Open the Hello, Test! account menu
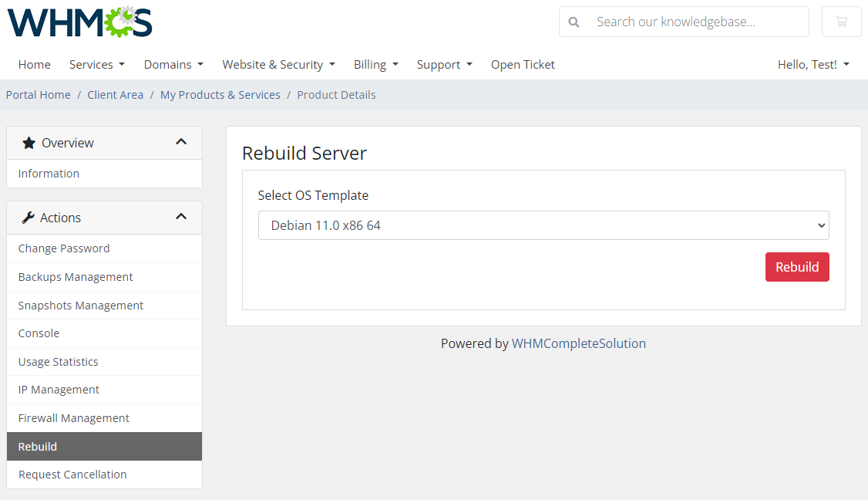The height and width of the screenshot is (500, 868). pos(813,64)
